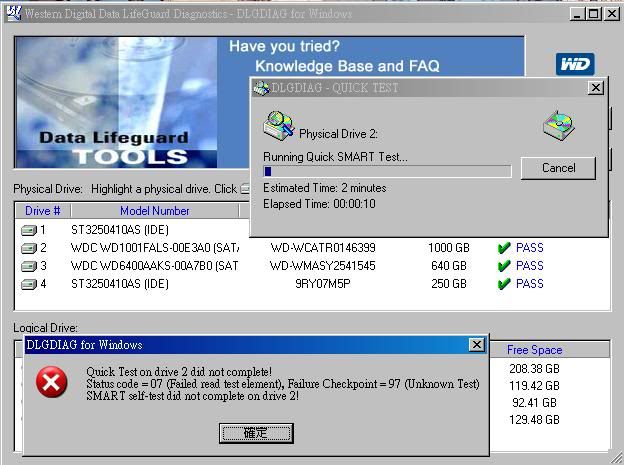
Task: Cancel the Quick SMART Test
Action: (x=558, y=168)
